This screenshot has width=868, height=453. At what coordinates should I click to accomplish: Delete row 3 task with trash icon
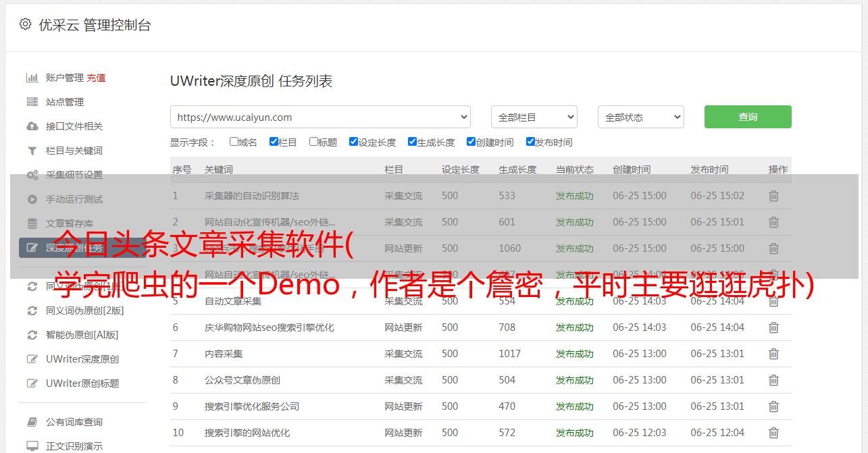(x=774, y=248)
